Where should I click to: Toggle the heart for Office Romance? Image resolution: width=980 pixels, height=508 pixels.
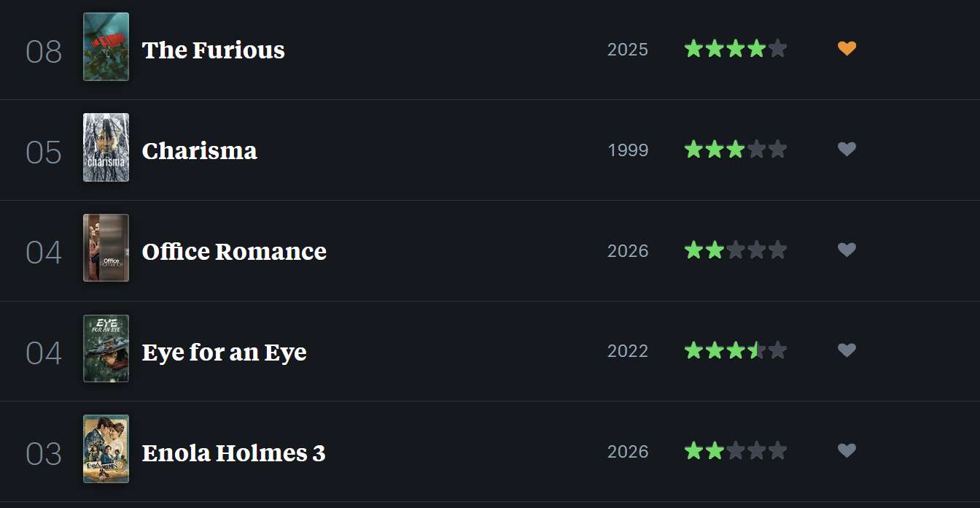(x=847, y=250)
